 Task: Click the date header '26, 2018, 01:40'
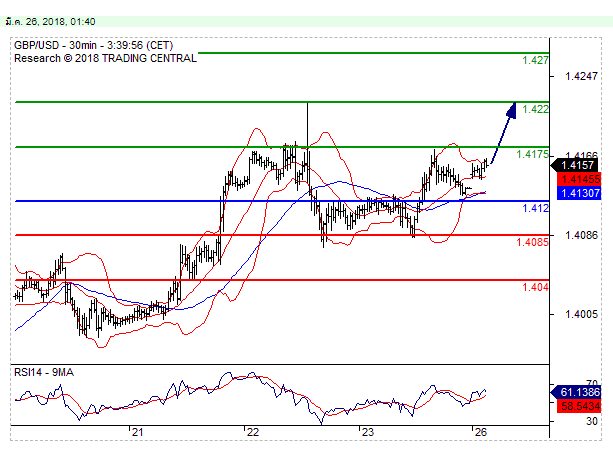pos(61,21)
